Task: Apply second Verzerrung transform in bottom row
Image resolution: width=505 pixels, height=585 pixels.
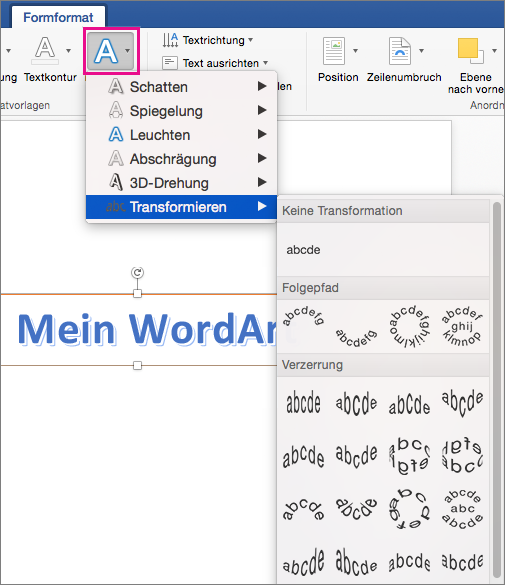Action: tap(356, 561)
